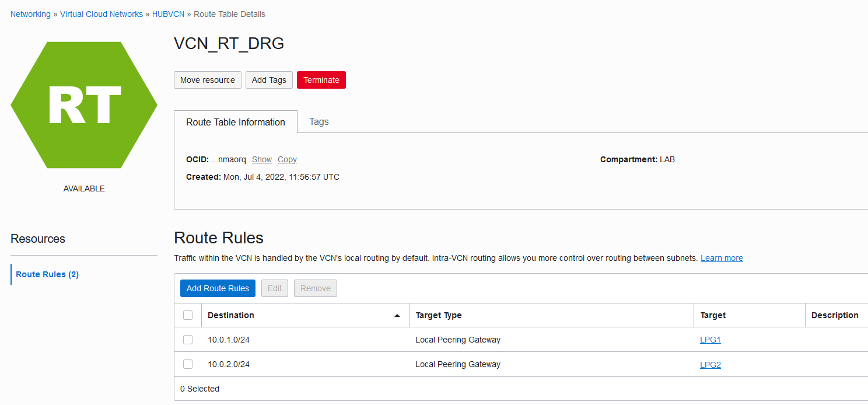This screenshot has height=405, width=868.
Task: Open the Networking breadcrumb link
Action: coord(30,14)
